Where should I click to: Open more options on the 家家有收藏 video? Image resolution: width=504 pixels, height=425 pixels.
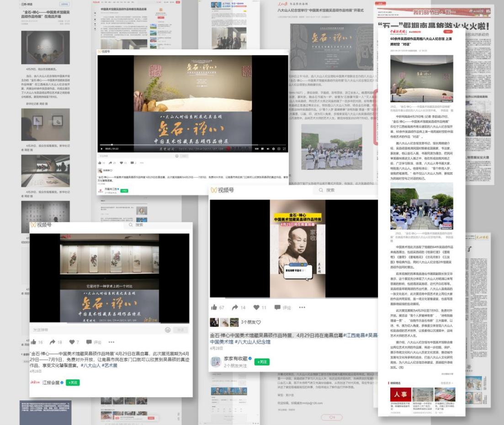[x=302, y=308]
